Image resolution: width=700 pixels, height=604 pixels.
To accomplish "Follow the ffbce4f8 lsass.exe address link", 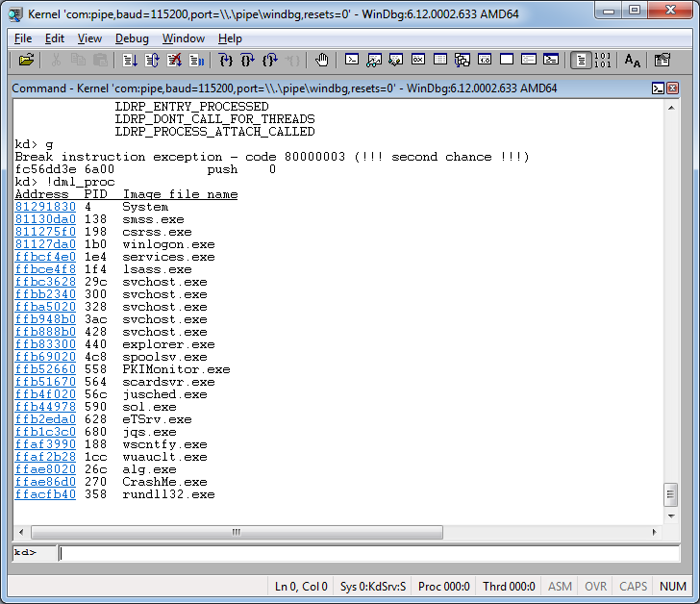I will [45, 269].
